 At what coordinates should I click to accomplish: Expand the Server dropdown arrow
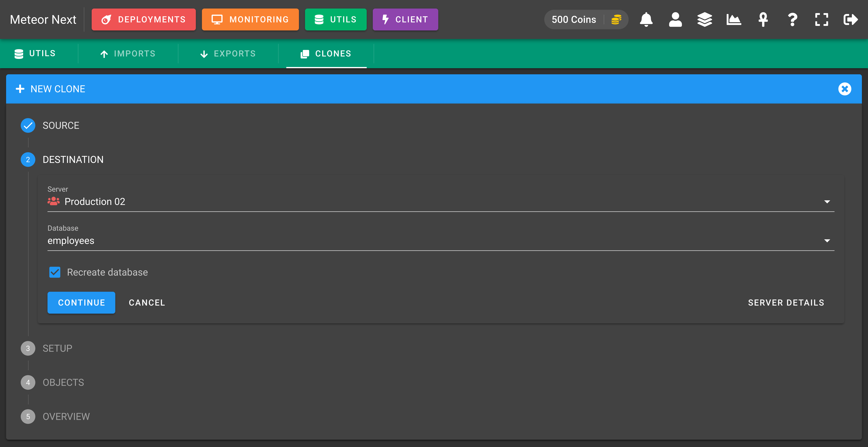(827, 202)
